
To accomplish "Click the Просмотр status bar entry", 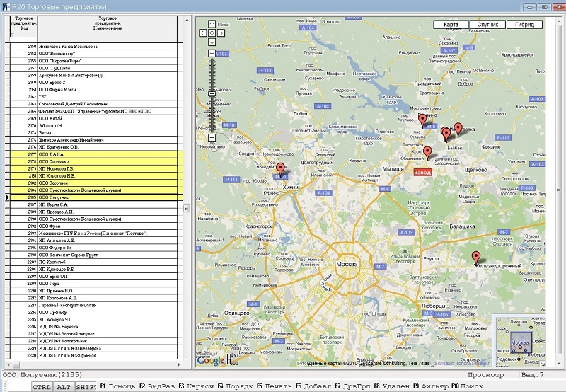I will (x=485, y=375).
